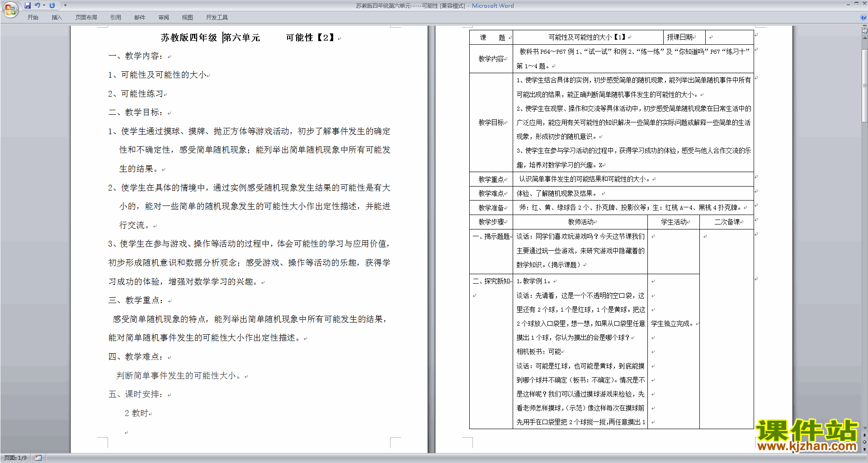Open the Select Browse Object button
The height and width of the screenshot is (463, 868).
coord(865,442)
